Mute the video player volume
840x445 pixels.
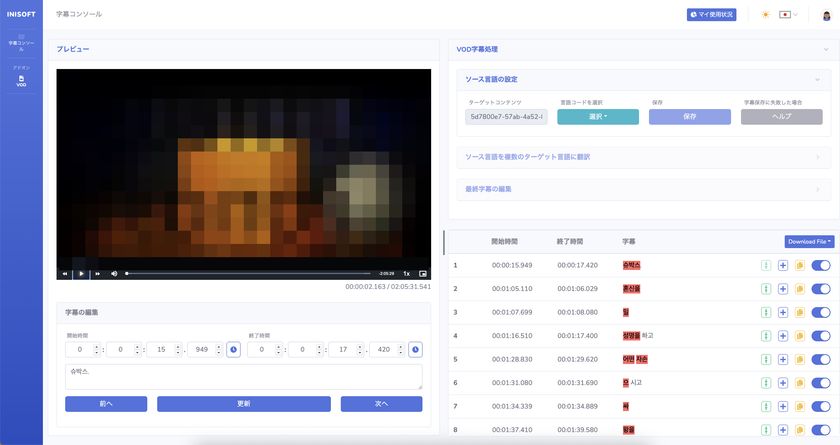[114, 273]
